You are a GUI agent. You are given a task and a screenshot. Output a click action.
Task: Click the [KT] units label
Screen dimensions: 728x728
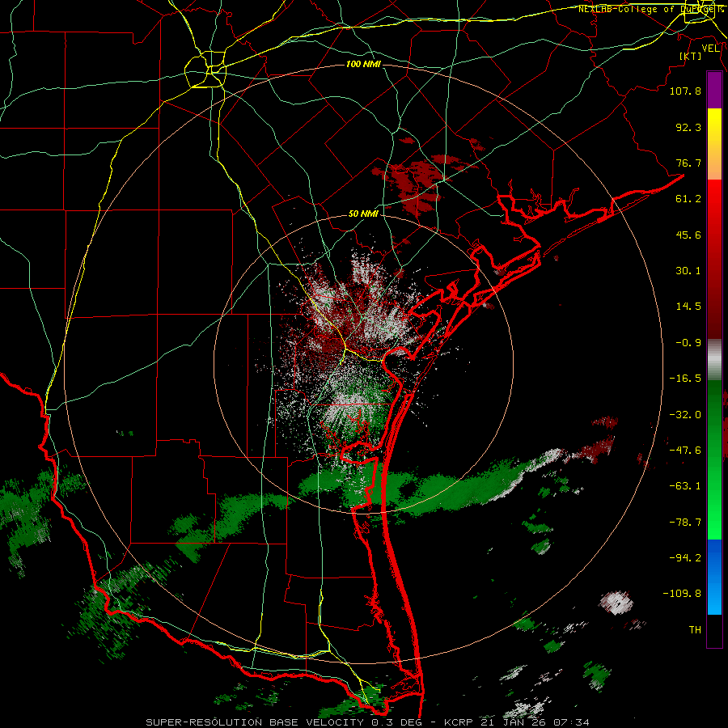click(x=691, y=56)
